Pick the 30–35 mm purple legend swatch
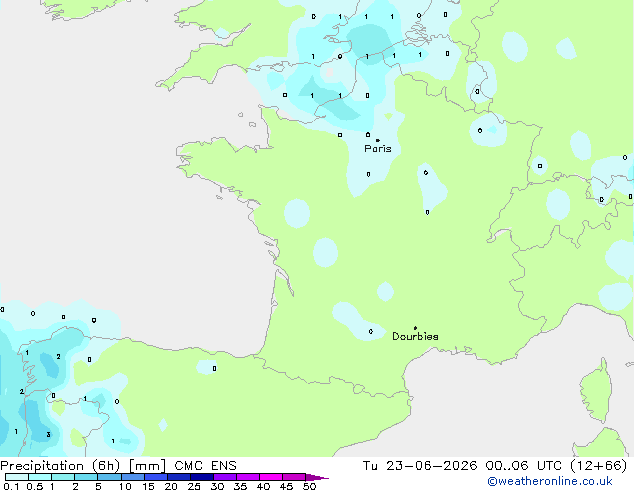634x490 pixels. click(x=224, y=477)
